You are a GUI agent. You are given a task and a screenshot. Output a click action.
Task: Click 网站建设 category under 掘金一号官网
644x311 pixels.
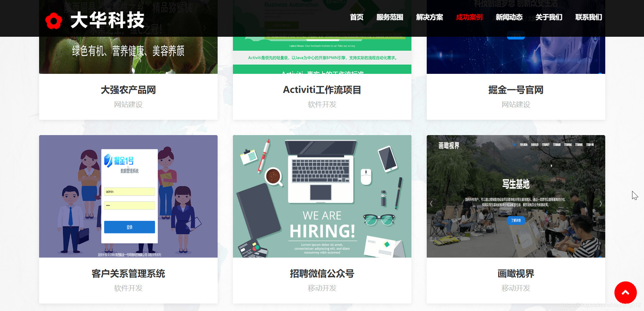pyautogui.click(x=516, y=104)
